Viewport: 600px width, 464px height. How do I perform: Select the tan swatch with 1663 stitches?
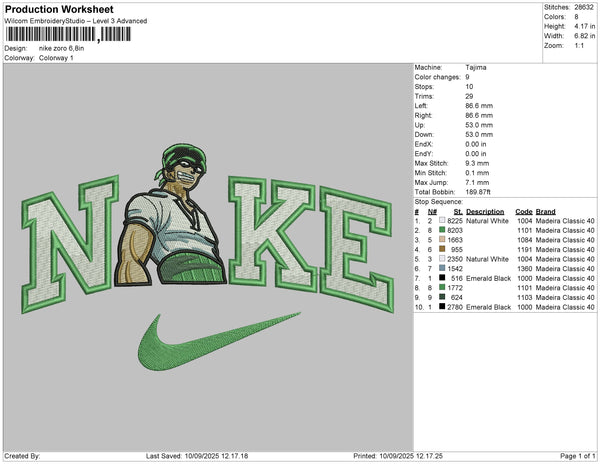click(x=445, y=240)
